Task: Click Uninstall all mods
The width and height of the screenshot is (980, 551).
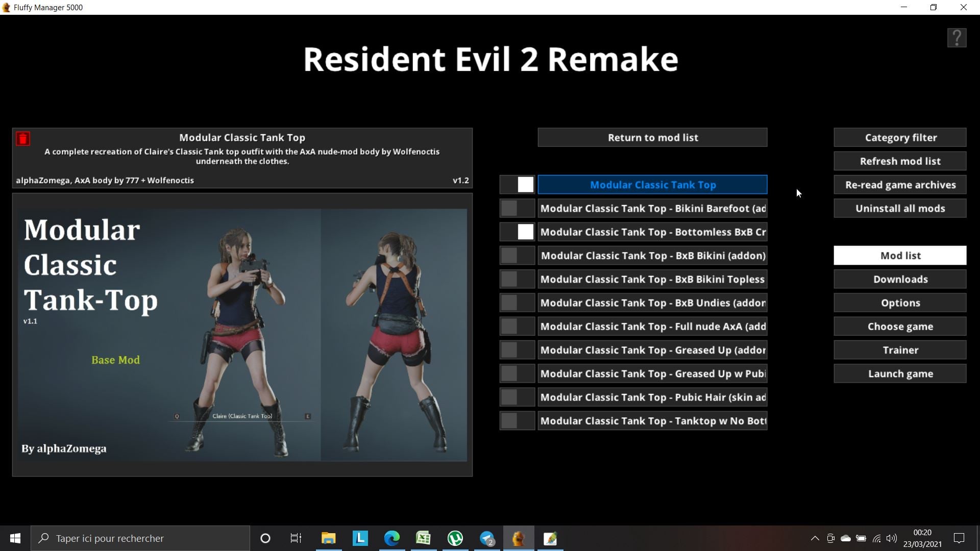Action: pyautogui.click(x=900, y=208)
